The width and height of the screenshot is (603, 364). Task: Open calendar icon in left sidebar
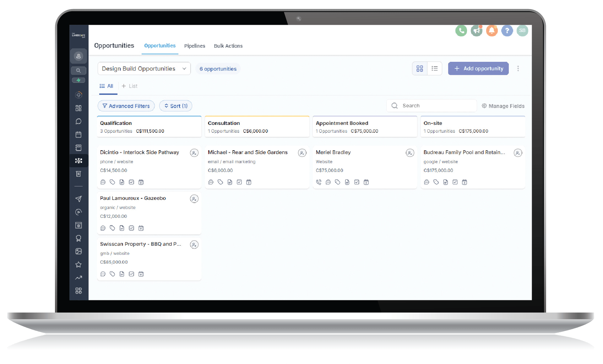79,135
